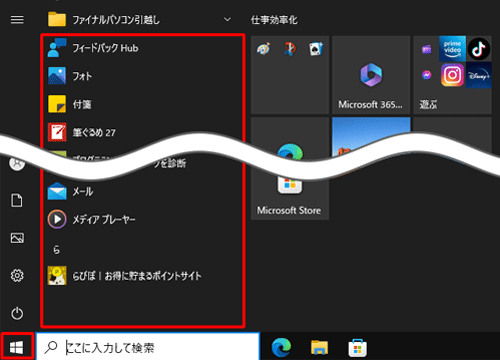Open the Microsoft 365 tile
This screenshot has width=500, height=360.
[x=371, y=75]
